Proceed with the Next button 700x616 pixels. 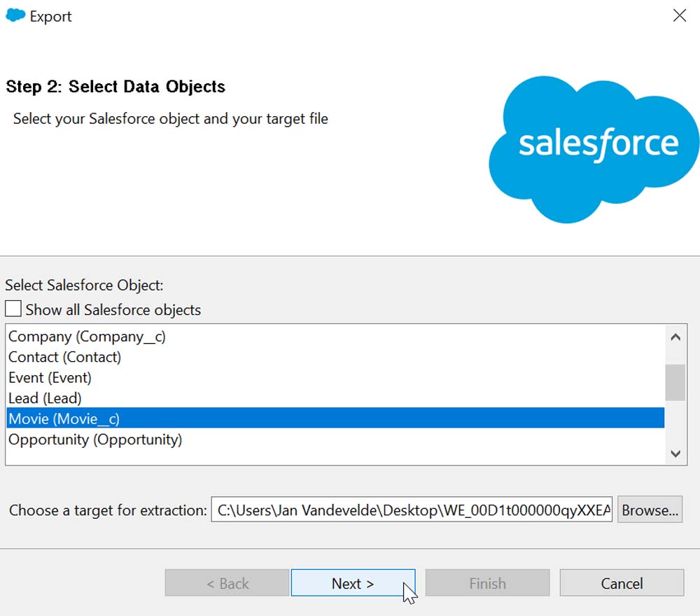(353, 583)
